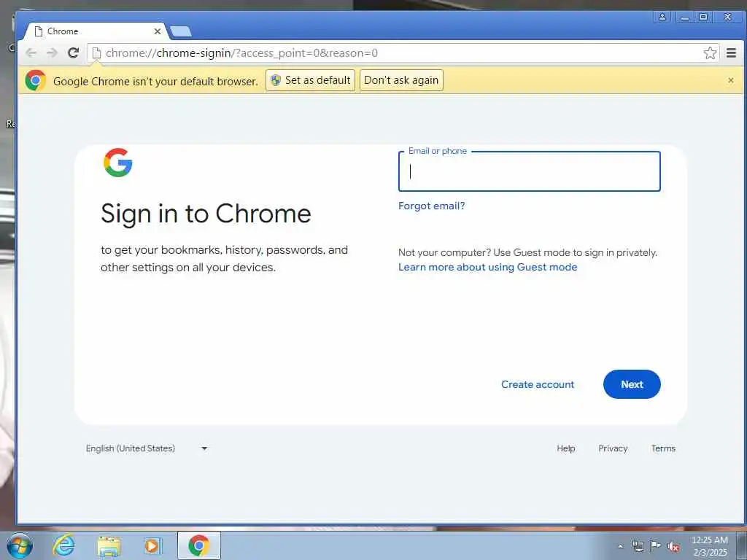
Task: Click the blue Next button
Action: pyautogui.click(x=632, y=384)
